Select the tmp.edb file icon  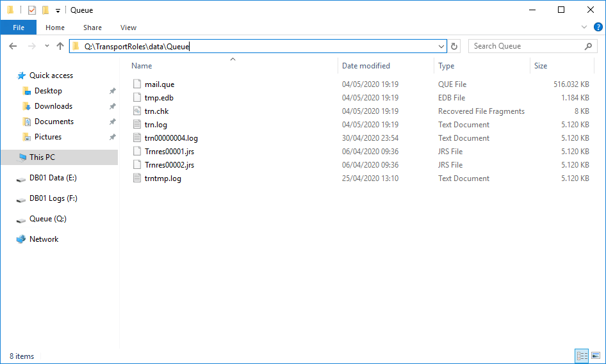[137, 98]
